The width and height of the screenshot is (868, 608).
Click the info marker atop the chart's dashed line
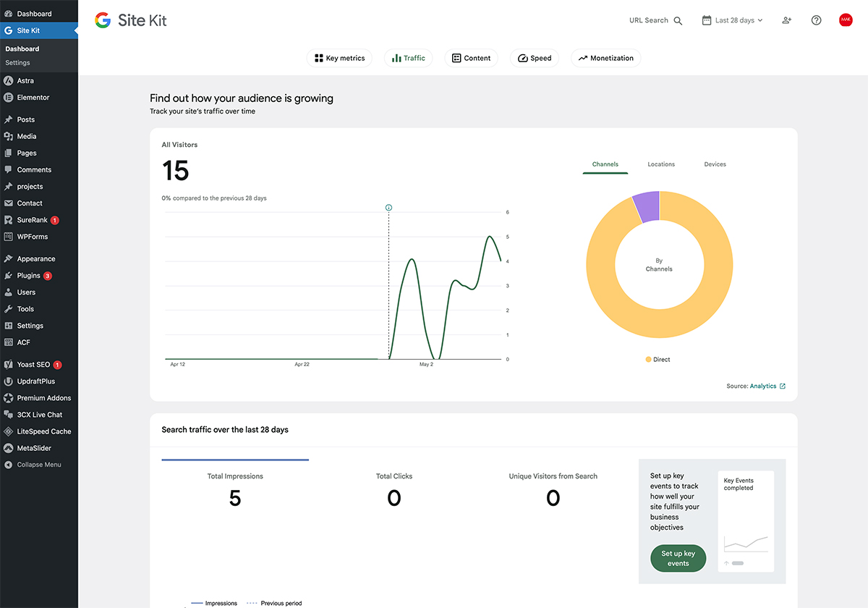coord(389,208)
